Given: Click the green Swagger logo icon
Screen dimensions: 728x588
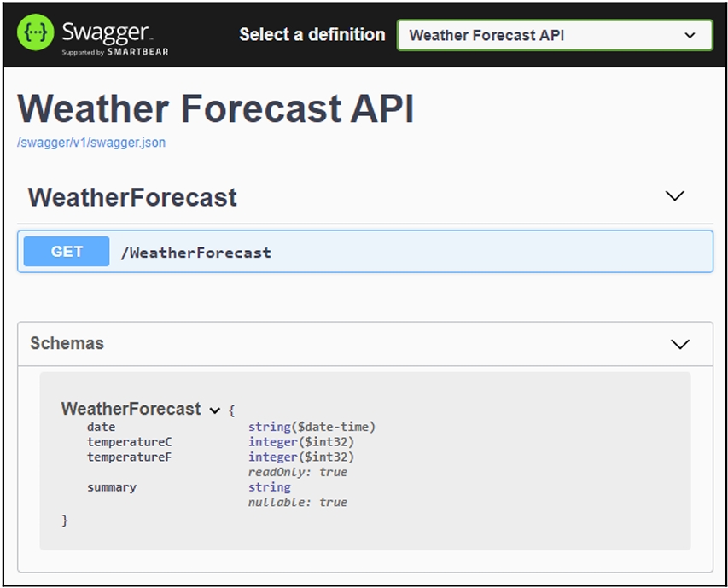Looking at the screenshot, I should point(36,36).
